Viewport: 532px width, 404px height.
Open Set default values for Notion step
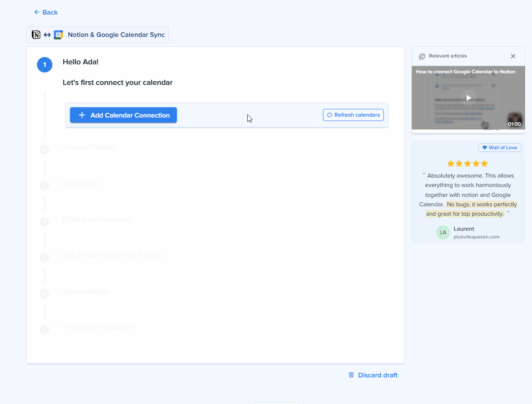tap(112, 255)
